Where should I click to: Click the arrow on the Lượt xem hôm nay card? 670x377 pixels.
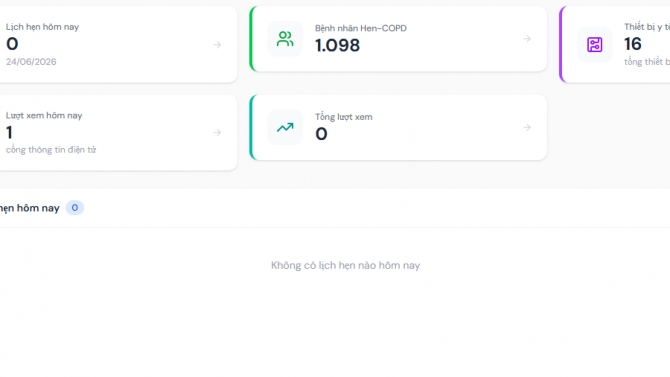(217, 133)
